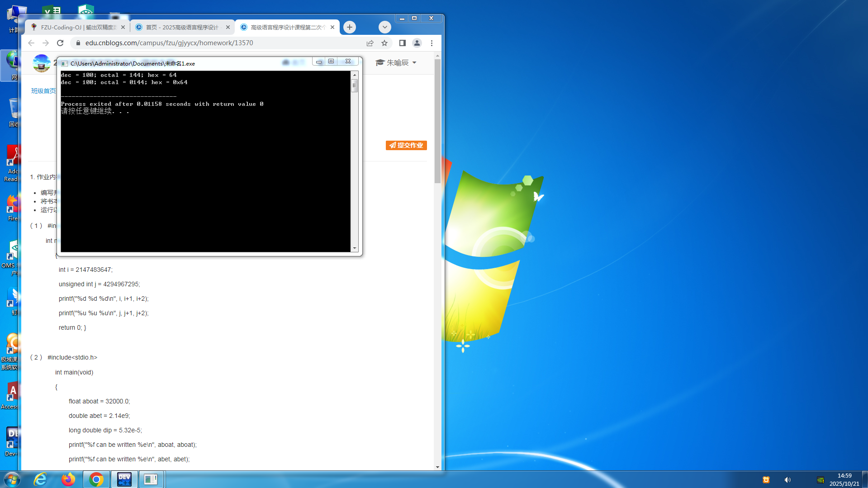Select the Dev-C++ desktop shortcut

pos(11,442)
